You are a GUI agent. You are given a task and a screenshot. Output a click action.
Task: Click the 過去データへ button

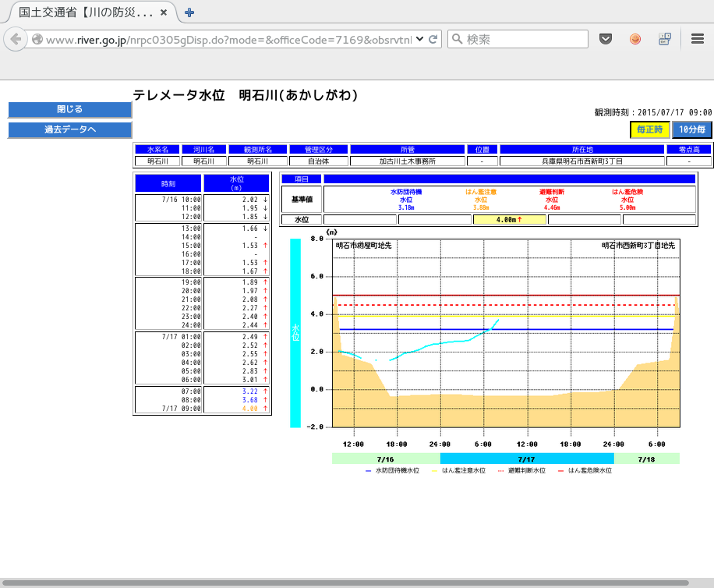[x=69, y=129]
